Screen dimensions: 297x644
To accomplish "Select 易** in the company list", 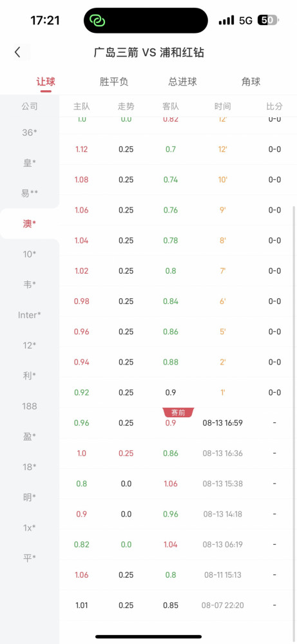I will point(30,193).
